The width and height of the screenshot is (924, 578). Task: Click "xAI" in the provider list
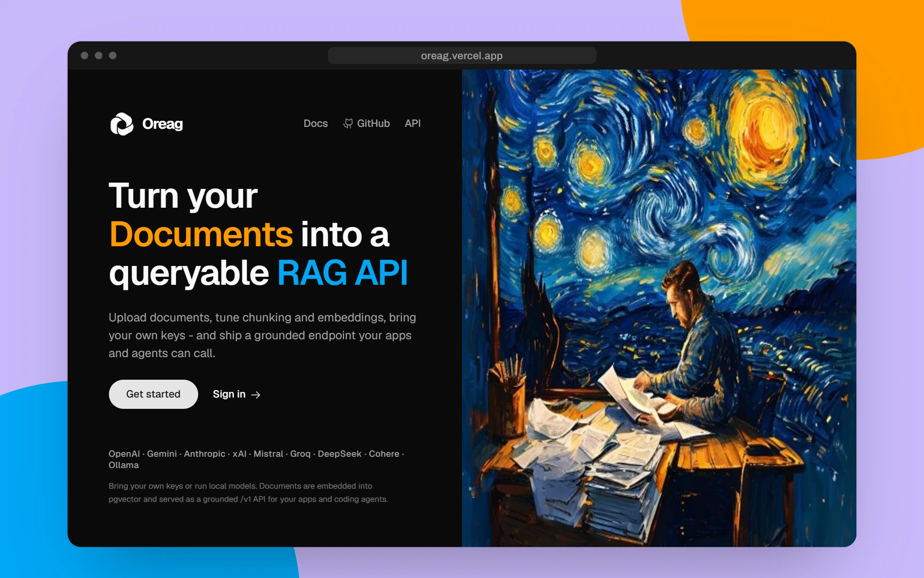tap(239, 454)
